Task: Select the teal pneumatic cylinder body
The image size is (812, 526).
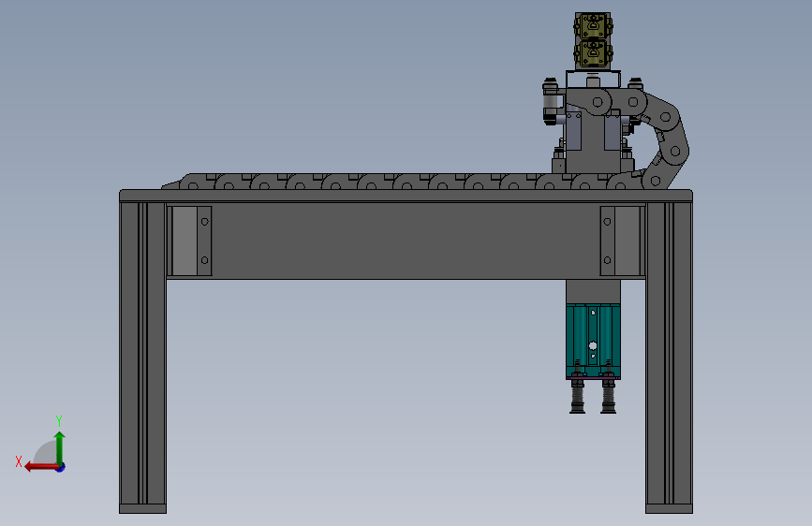Action: [x=593, y=342]
